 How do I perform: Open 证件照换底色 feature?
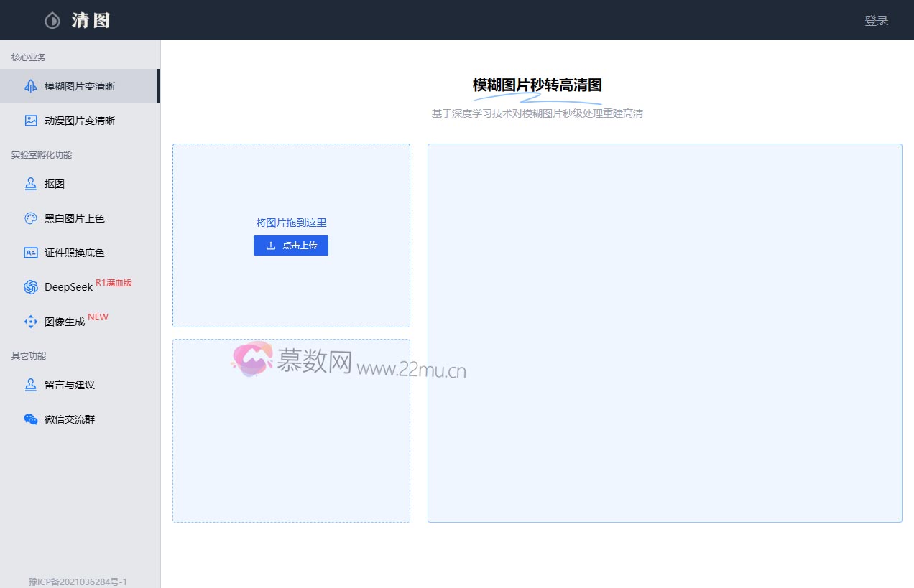point(75,253)
